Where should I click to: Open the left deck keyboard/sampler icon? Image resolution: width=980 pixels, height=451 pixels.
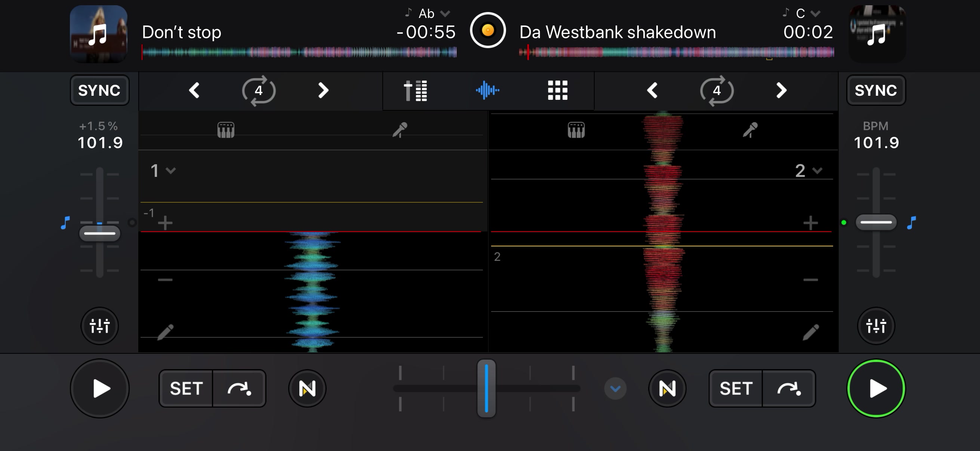coord(226,130)
